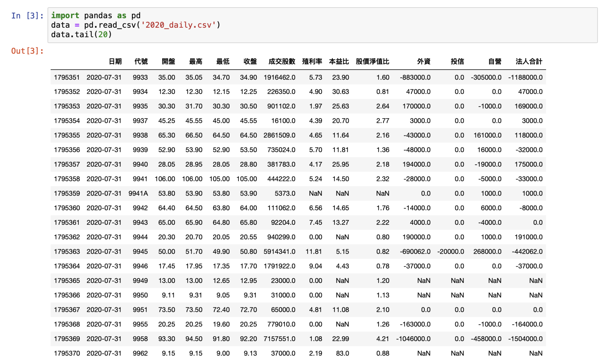Click the 日期 column header
Viewport: 604px width, 364px height.
[x=115, y=61]
